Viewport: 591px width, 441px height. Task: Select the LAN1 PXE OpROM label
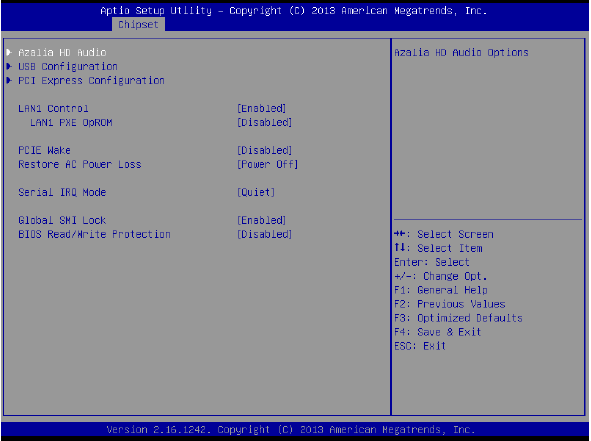(x=71, y=122)
